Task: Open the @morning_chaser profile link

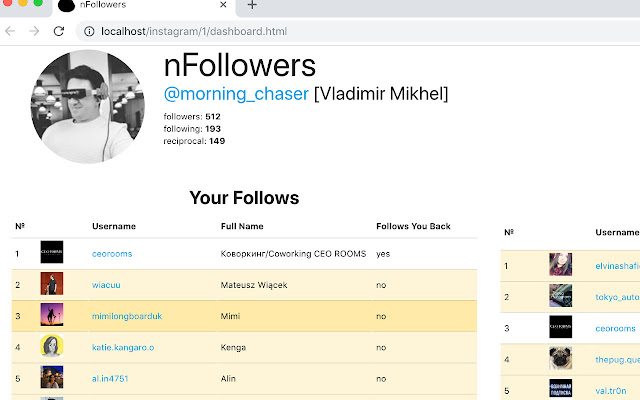Action: coord(236,94)
